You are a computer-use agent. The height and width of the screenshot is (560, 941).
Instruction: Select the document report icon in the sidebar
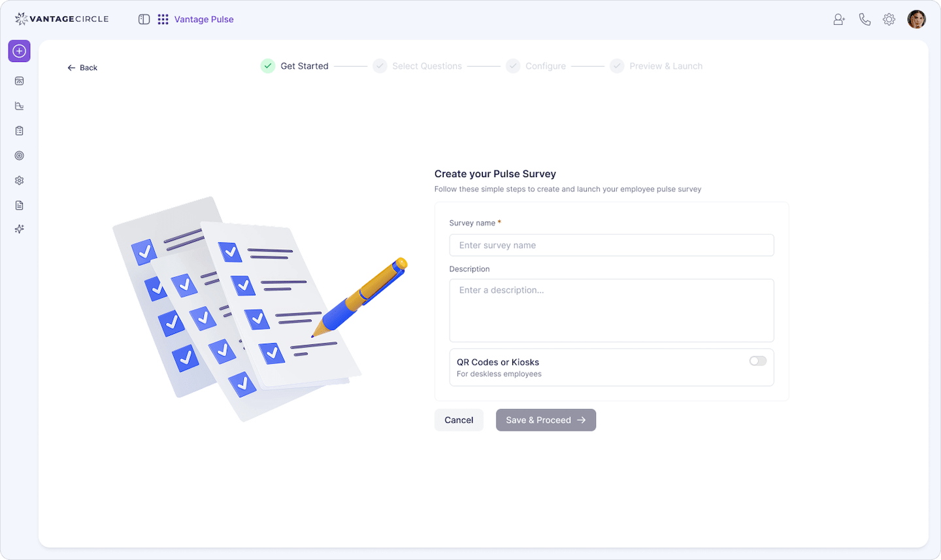point(19,205)
